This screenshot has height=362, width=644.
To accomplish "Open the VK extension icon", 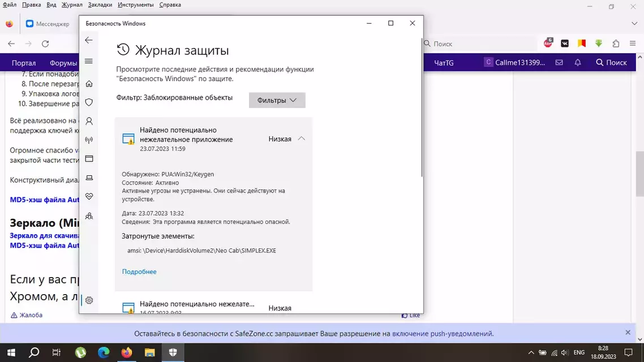I will point(565,44).
